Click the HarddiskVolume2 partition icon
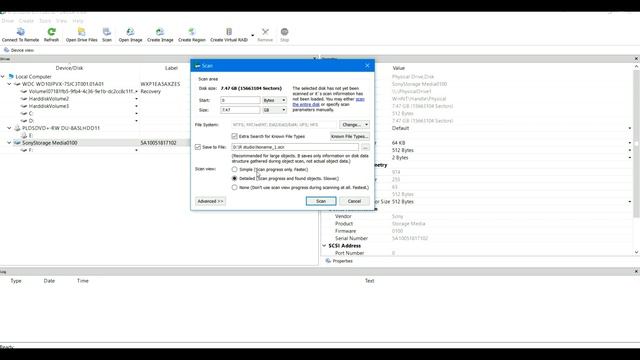This screenshot has width=640, height=360. 24,99
